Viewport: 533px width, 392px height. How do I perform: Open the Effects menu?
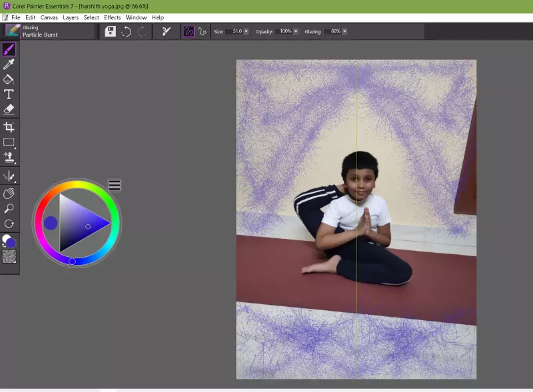[x=112, y=17]
